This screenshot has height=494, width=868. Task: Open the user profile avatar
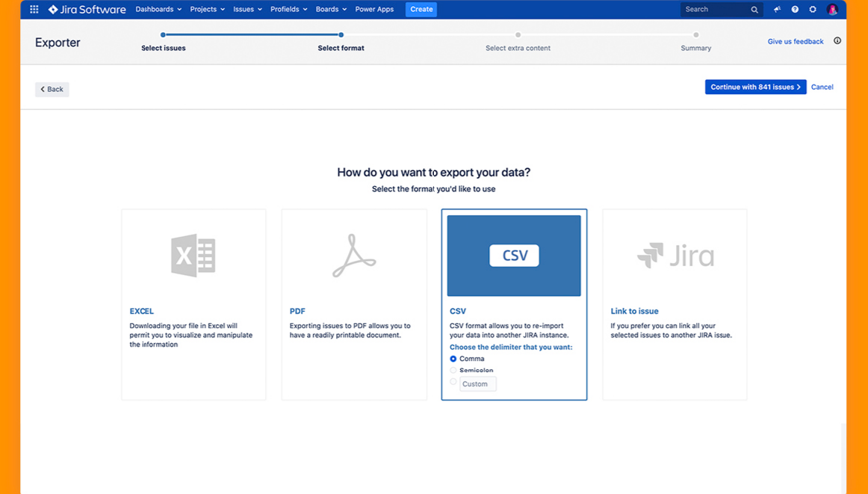[x=832, y=9]
